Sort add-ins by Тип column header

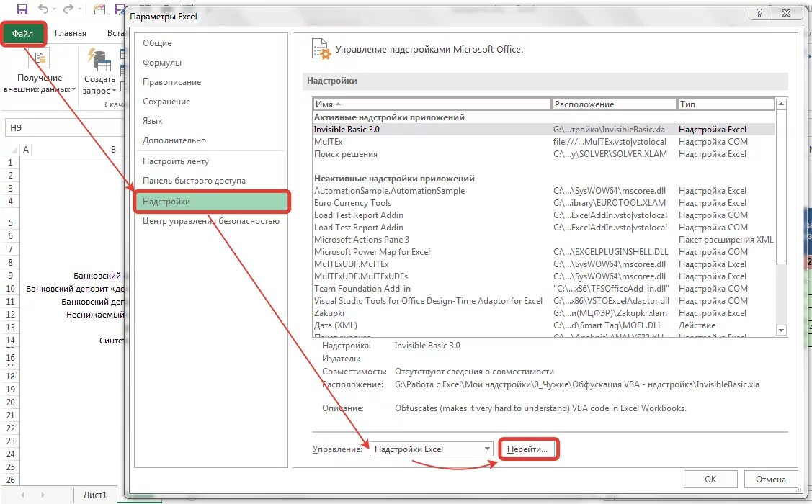point(726,104)
